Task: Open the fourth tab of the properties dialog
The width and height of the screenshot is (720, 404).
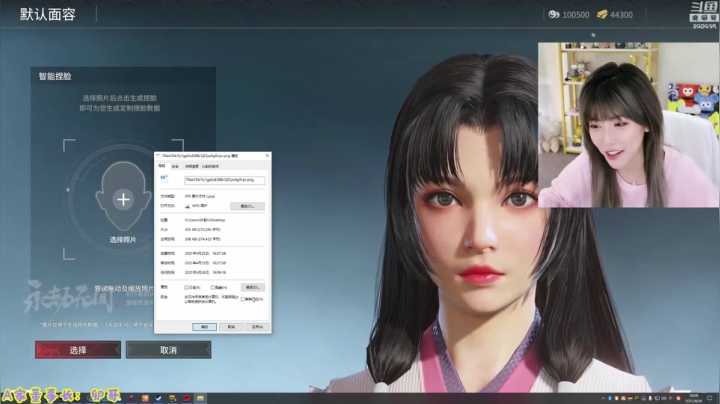Action: click(x=210, y=166)
